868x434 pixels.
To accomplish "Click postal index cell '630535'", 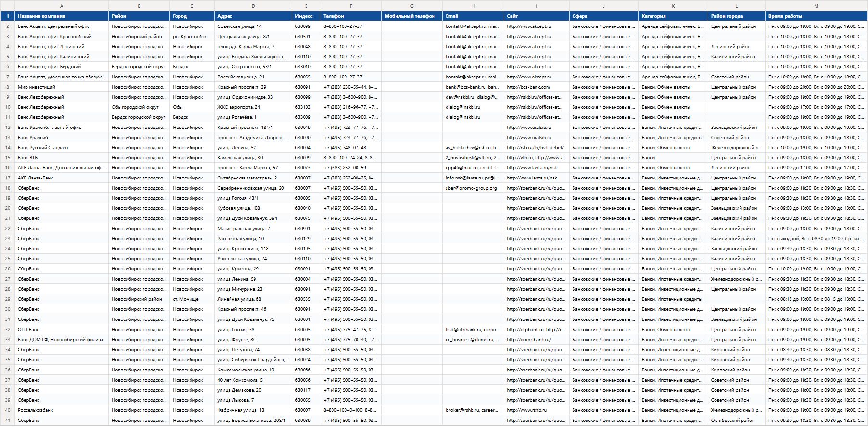I will (x=306, y=299).
